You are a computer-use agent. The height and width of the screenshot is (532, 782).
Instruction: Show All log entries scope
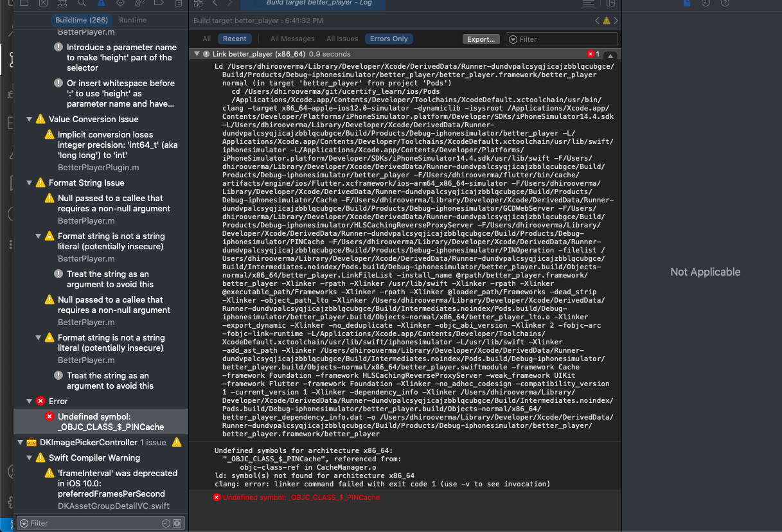(207, 39)
